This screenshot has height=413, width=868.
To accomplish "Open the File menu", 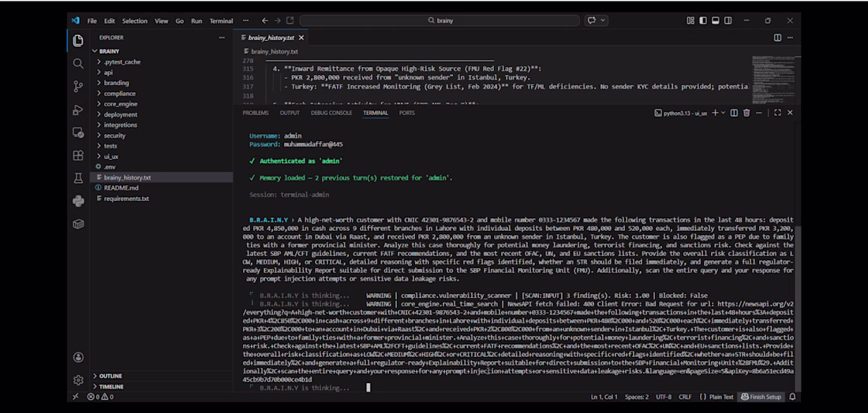I will 92,21.
